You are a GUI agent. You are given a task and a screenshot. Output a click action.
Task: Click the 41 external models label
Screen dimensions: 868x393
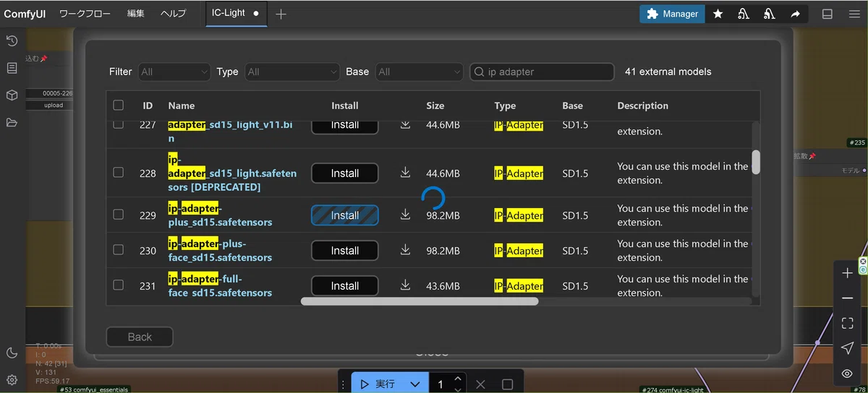pyautogui.click(x=668, y=72)
